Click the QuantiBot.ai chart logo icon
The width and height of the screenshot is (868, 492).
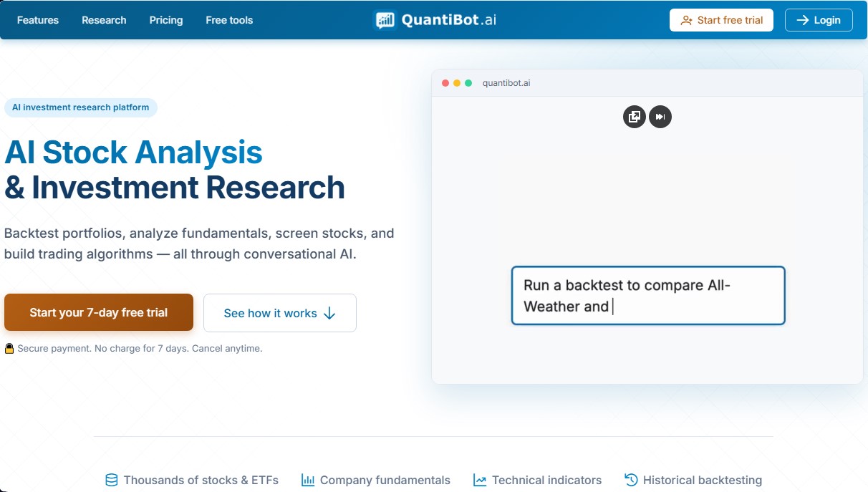[385, 20]
